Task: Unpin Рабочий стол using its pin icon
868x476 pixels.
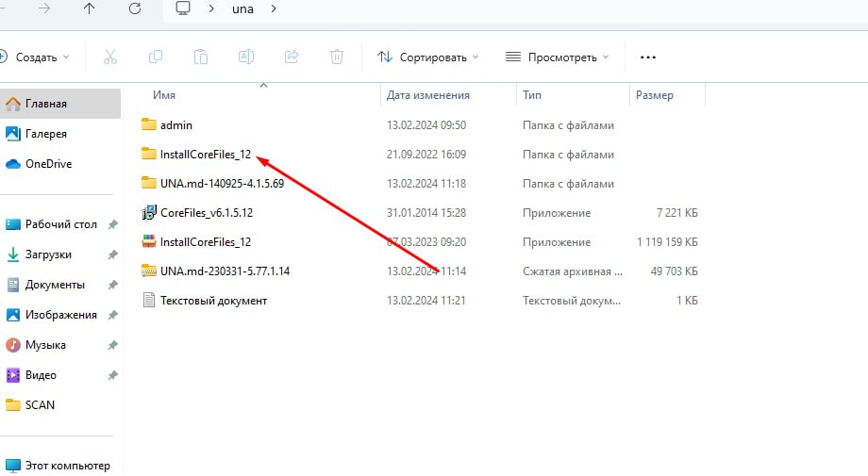Action: (112, 224)
